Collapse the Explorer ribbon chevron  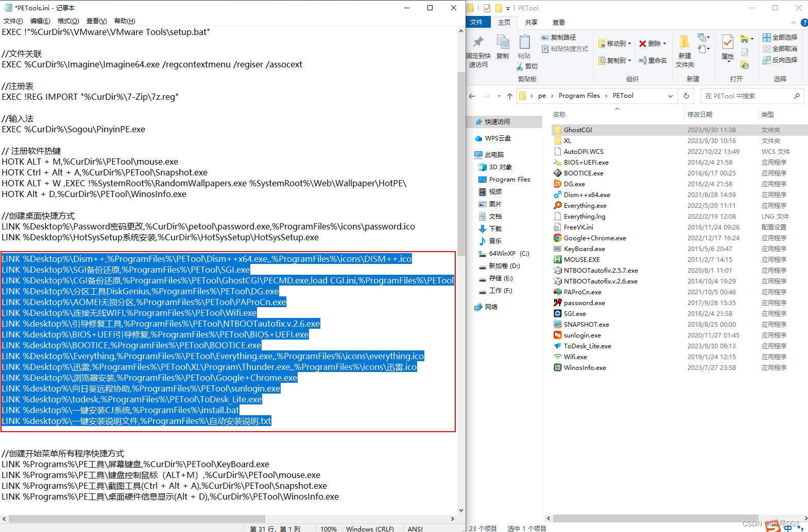tap(794, 23)
